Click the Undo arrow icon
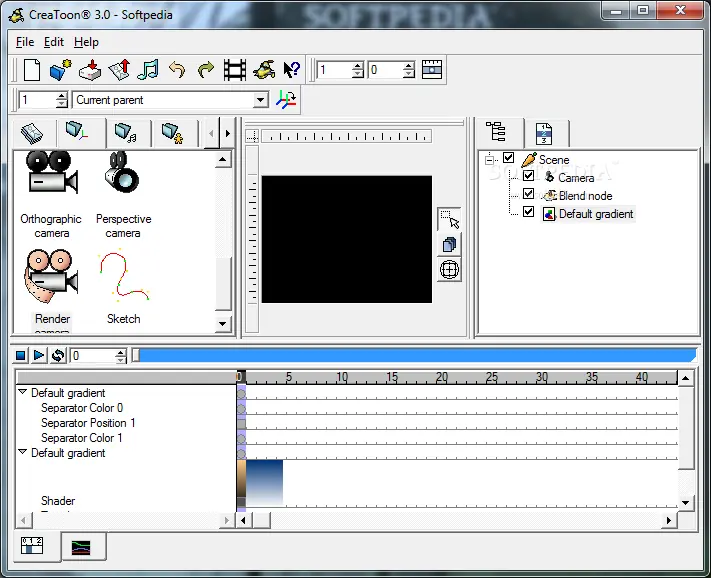 coord(177,70)
